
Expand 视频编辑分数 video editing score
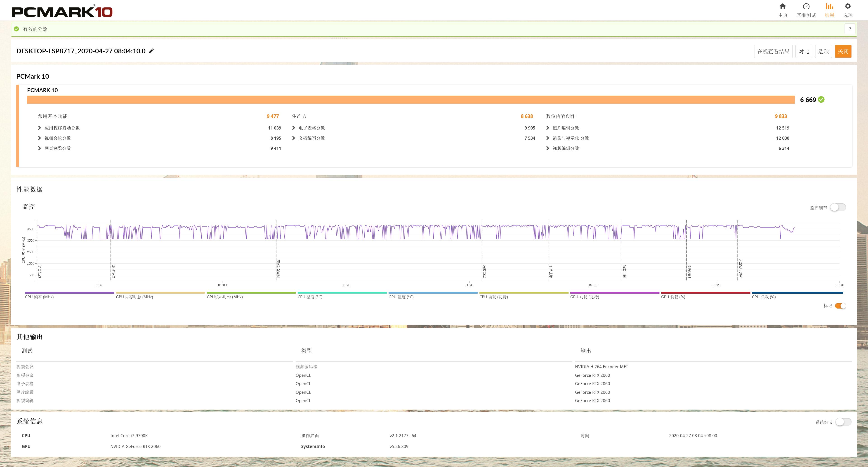(547, 148)
